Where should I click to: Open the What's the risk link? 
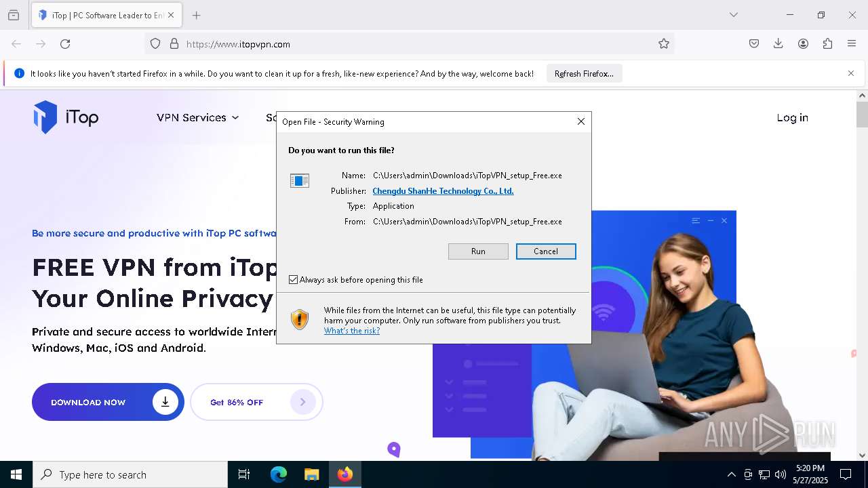pos(352,331)
